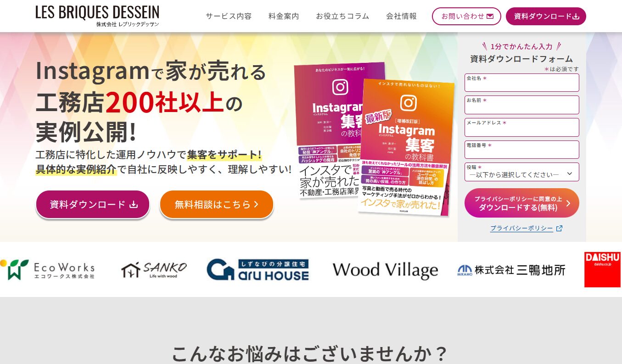This screenshot has width=622, height=364.
Task: Click the 資料ダウンロードフォーム heading
Action: point(521,59)
